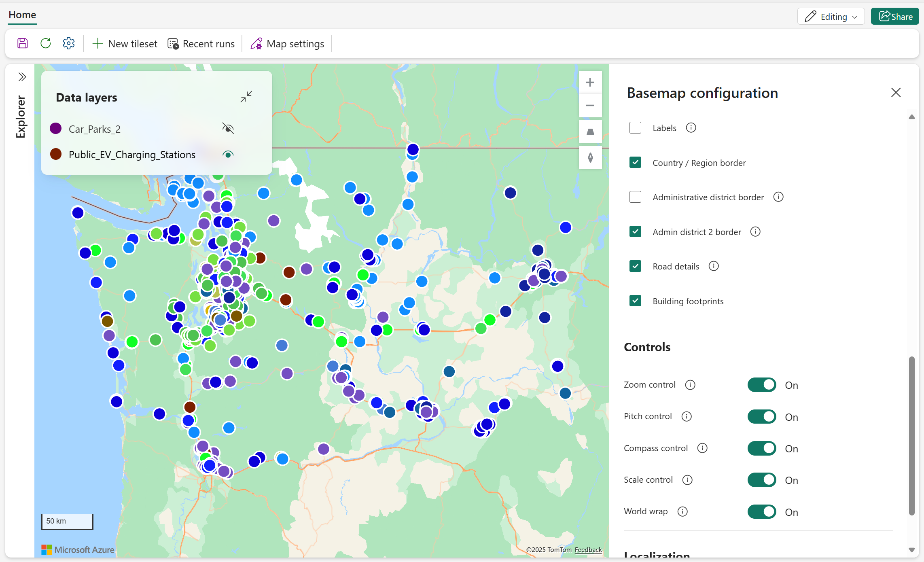Expand the Explorer side panel
924x562 pixels.
tap(22, 77)
